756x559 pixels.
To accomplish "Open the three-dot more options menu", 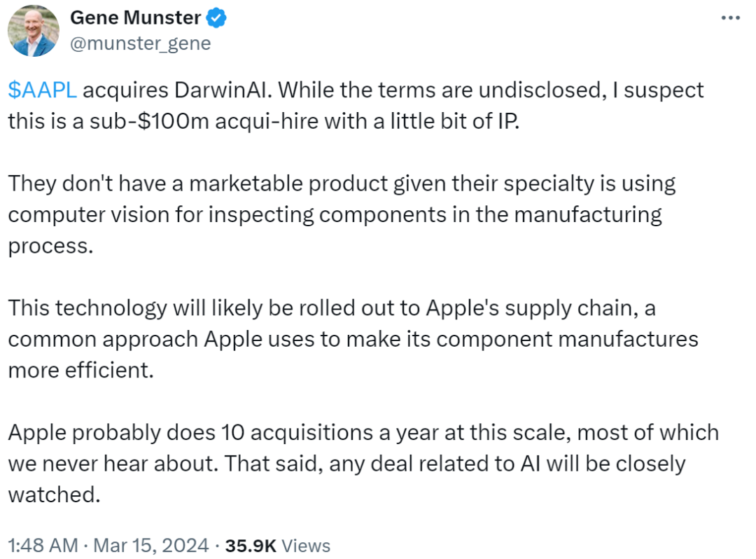I will [730, 18].
